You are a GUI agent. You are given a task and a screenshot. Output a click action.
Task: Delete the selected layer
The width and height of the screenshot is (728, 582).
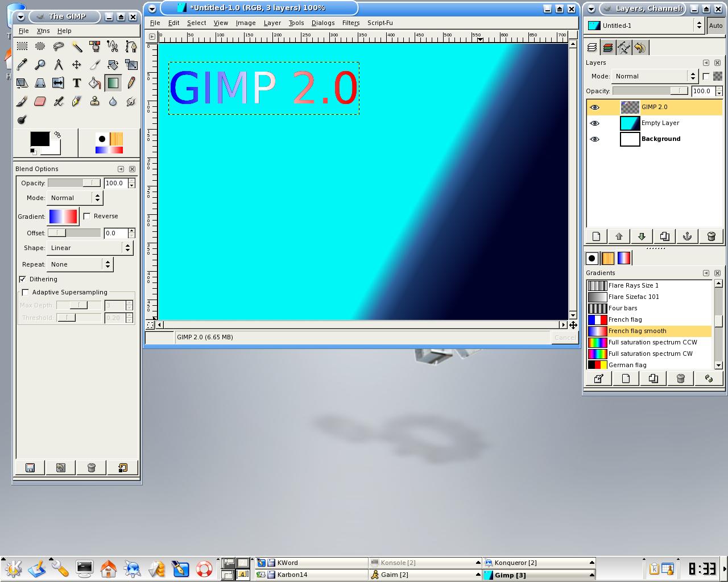click(x=711, y=236)
